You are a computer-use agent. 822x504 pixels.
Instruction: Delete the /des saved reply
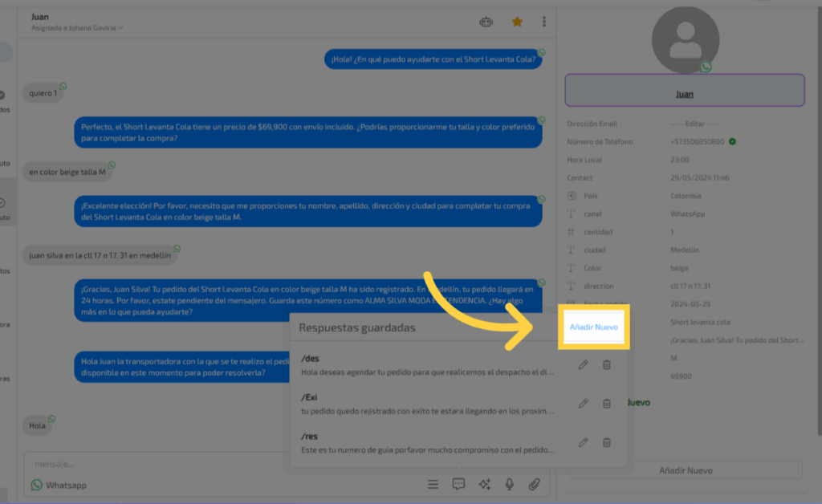click(607, 364)
